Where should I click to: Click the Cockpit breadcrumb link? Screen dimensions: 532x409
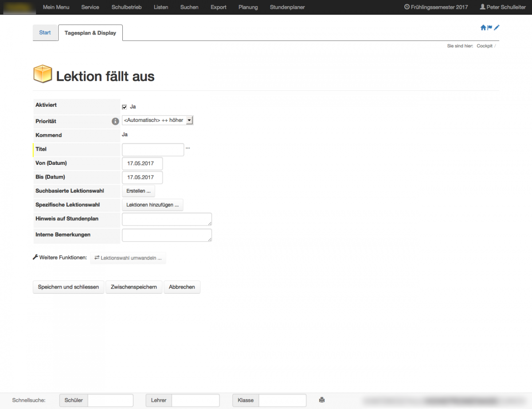pyautogui.click(x=484, y=46)
